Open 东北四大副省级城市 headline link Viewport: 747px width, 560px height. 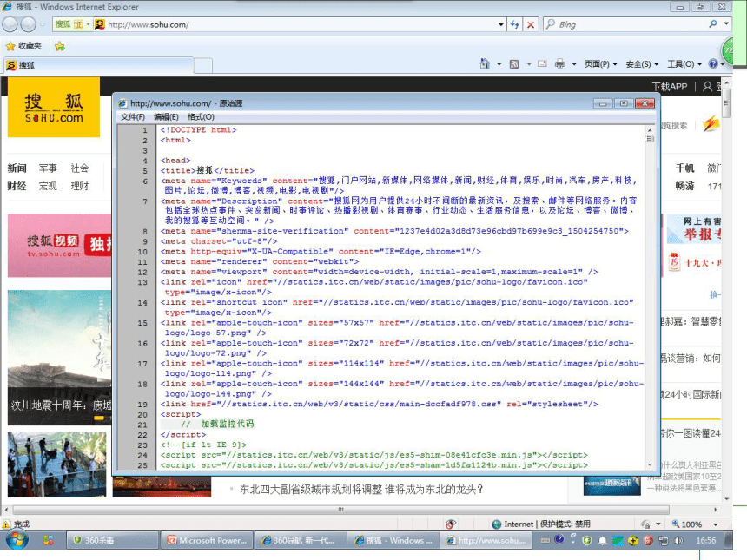[x=361, y=489]
